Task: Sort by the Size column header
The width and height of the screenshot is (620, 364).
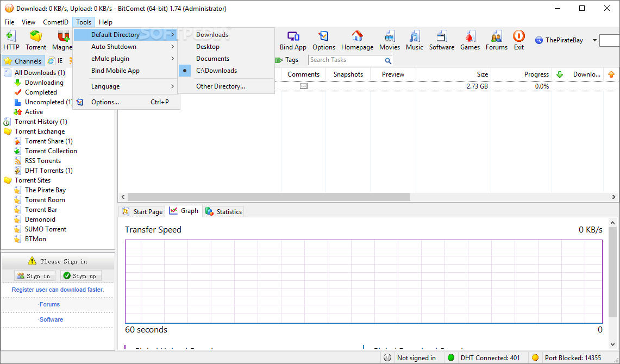Action: 453,74
